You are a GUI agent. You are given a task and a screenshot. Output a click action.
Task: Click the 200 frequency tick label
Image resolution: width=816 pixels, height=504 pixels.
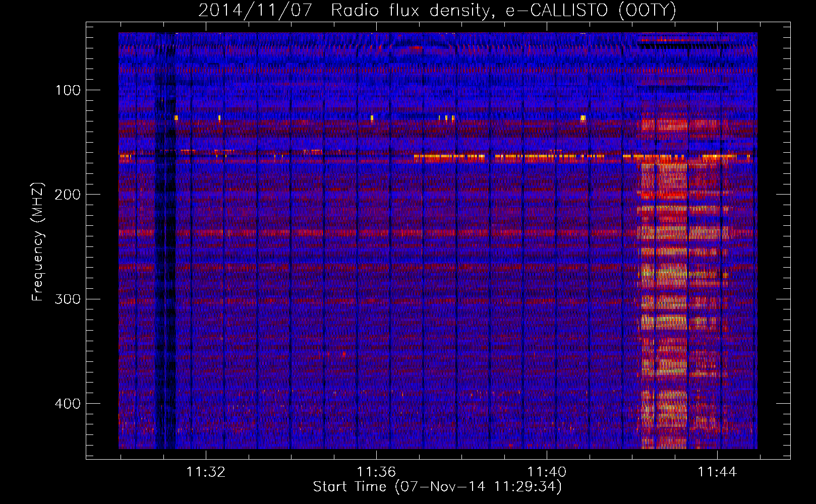click(x=68, y=195)
